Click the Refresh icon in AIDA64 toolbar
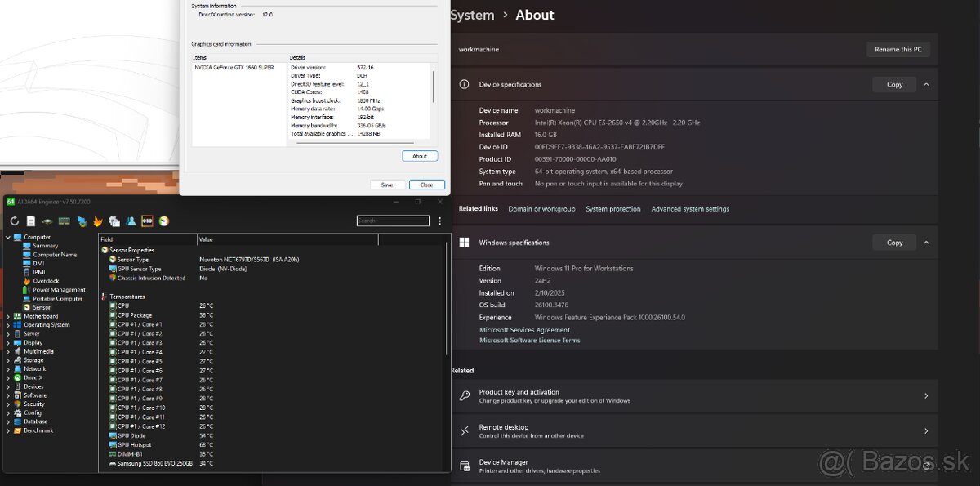Screen dimensions: 980x486 [x=15, y=221]
